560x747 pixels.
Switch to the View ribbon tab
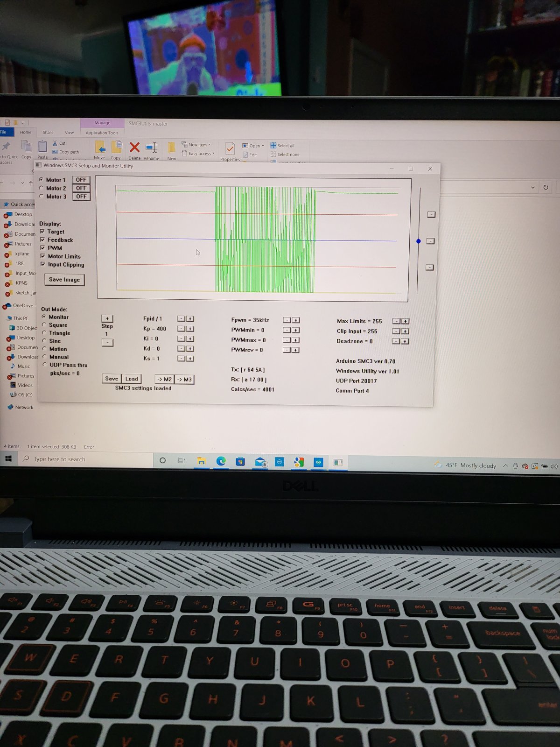pyautogui.click(x=69, y=133)
